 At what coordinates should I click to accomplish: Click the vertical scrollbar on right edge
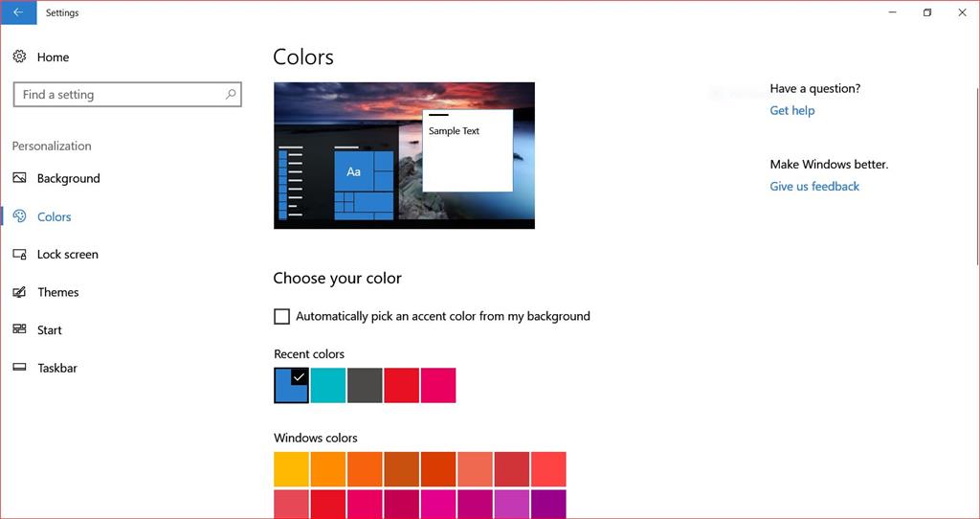coord(977,175)
